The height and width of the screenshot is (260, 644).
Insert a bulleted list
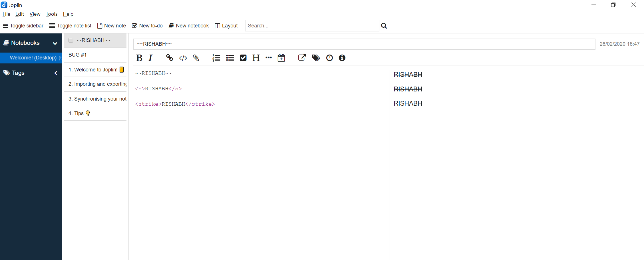tap(230, 58)
